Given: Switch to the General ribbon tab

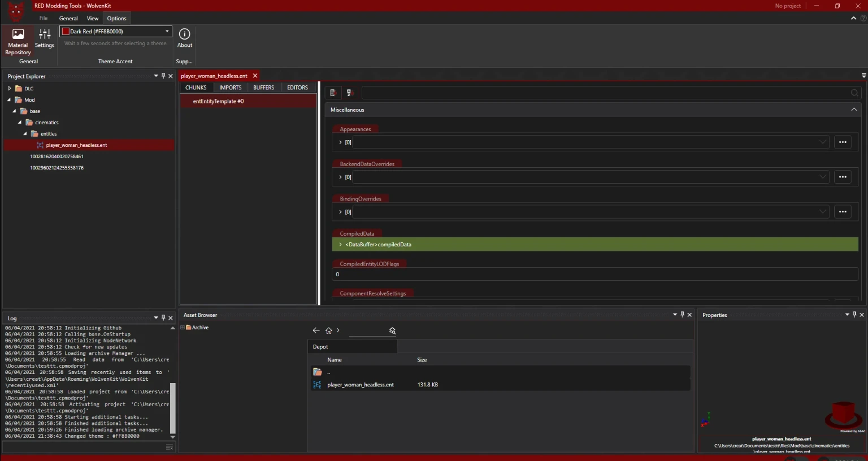Looking at the screenshot, I should coord(68,18).
